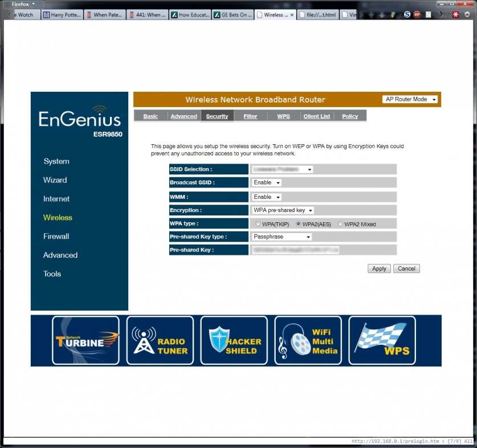Open the Internet sidebar menu
477x448 pixels.
pyautogui.click(x=56, y=199)
